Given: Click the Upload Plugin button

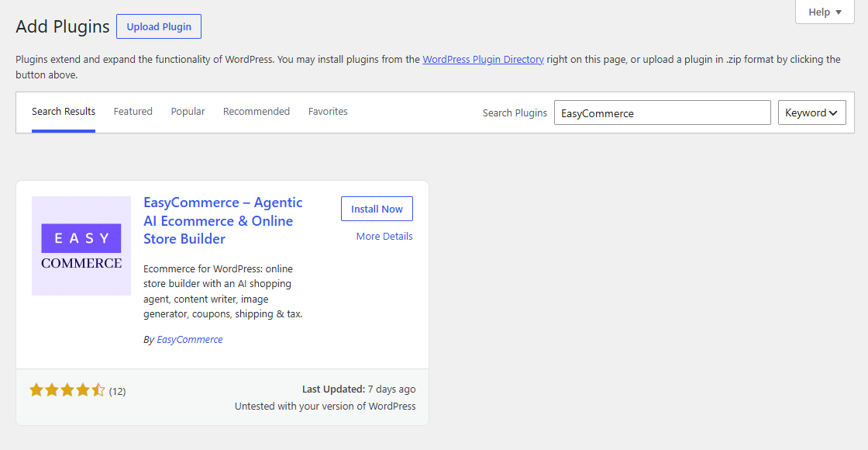Looking at the screenshot, I should pos(159,26).
